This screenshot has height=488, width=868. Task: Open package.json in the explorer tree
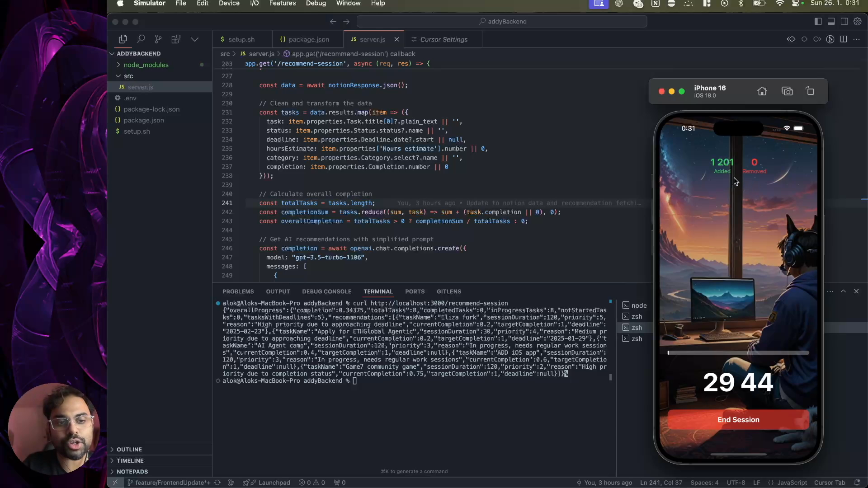(144, 120)
